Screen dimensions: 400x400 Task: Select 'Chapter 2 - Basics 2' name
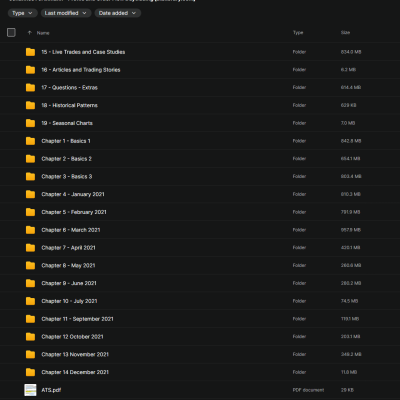tap(66, 159)
